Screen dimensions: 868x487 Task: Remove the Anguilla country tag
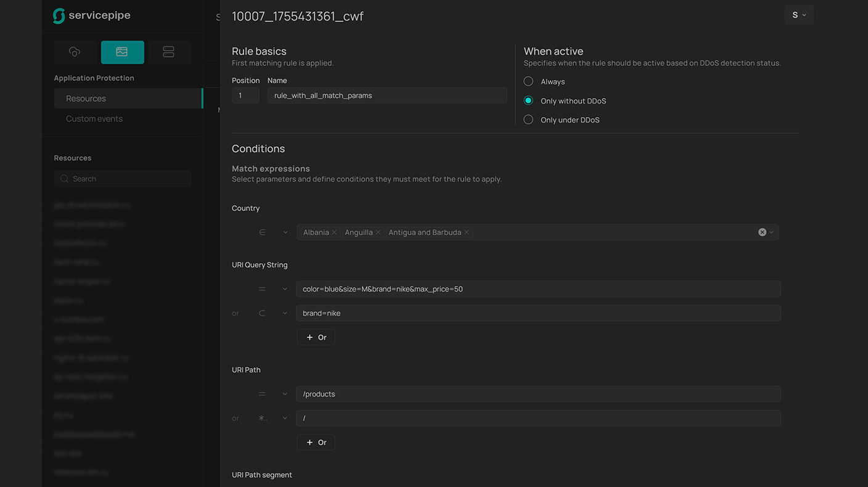pyautogui.click(x=378, y=232)
